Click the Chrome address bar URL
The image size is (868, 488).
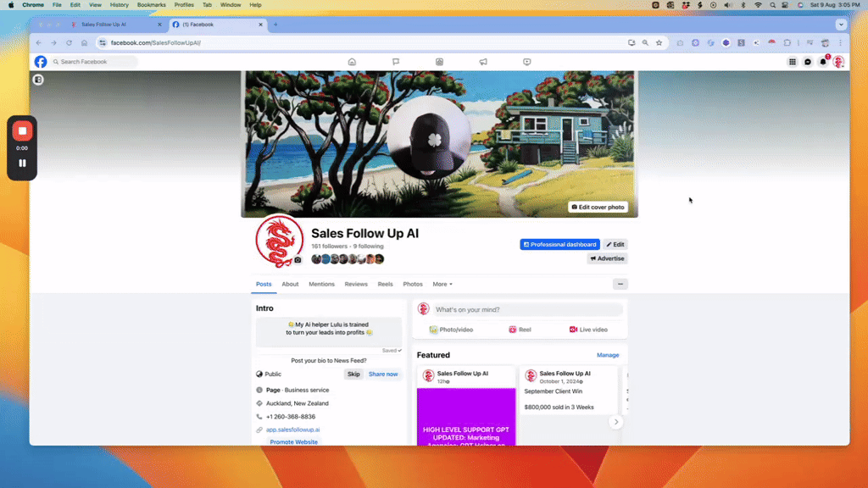(156, 42)
